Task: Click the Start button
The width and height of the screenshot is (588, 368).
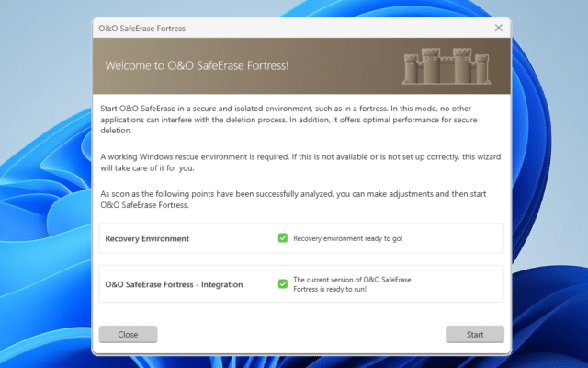Action: click(x=475, y=334)
